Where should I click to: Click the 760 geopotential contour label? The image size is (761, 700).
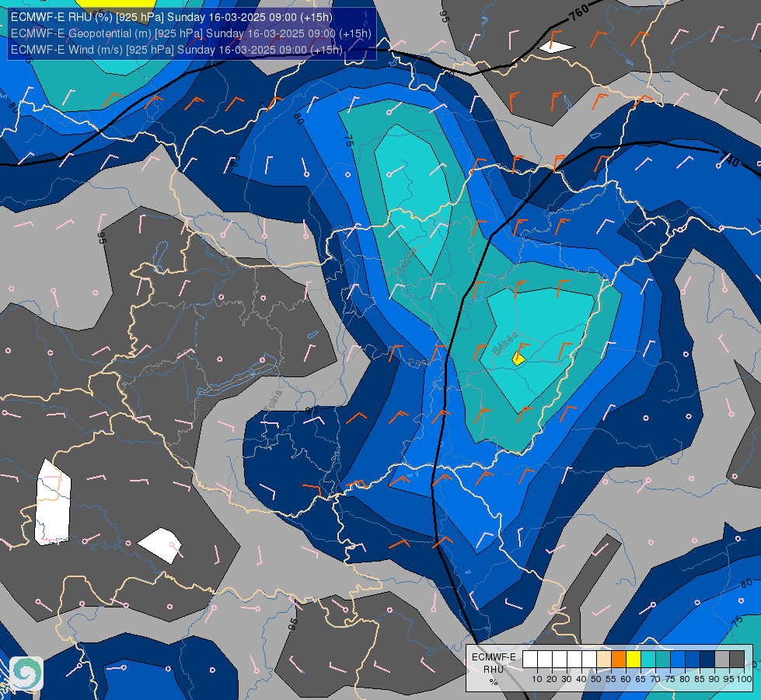pyautogui.click(x=579, y=12)
